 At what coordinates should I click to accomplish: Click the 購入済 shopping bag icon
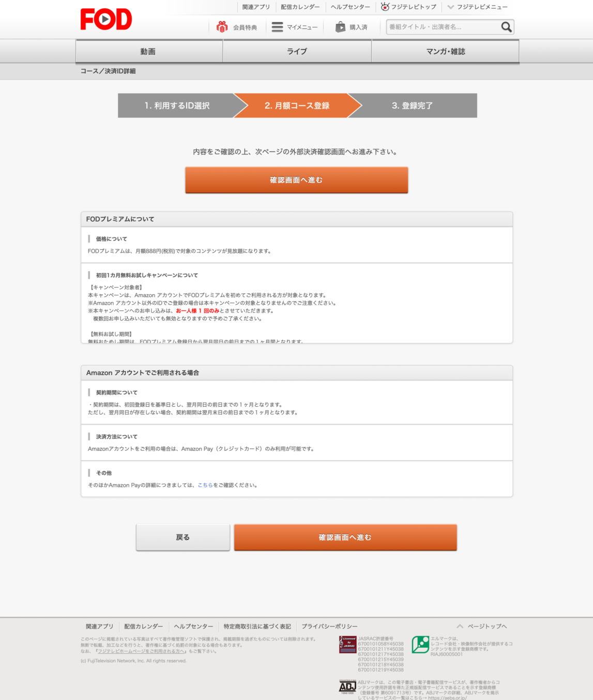[340, 27]
